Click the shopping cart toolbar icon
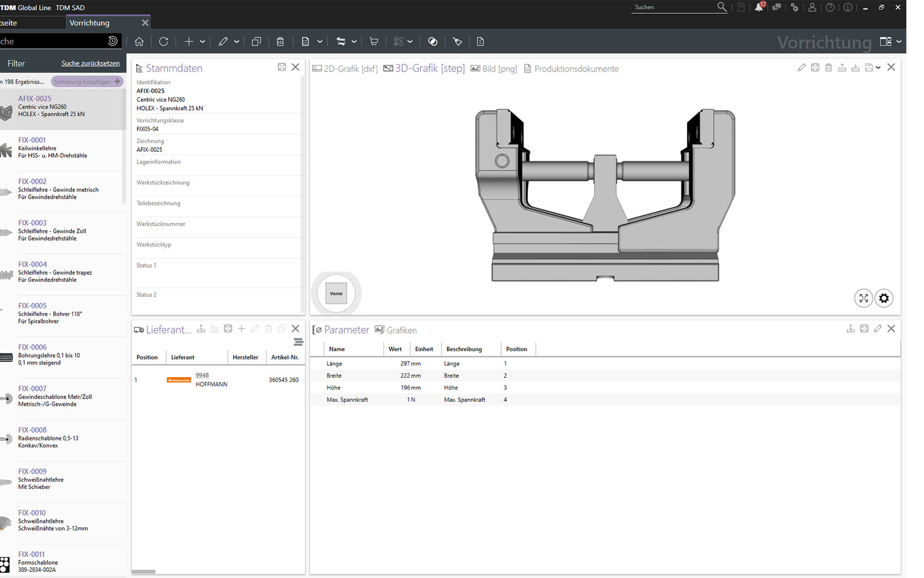The width and height of the screenshot is (924, 578). (x=374, y=41)
